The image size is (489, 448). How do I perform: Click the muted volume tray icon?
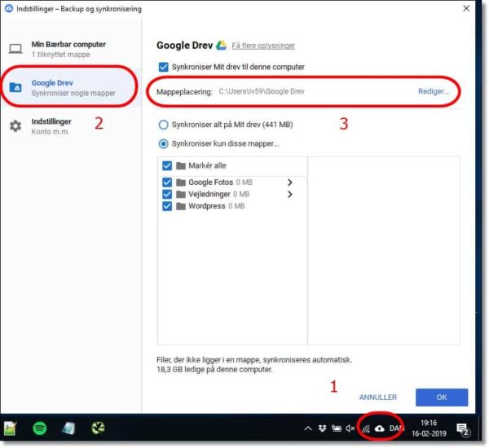(x=350, y=428)
